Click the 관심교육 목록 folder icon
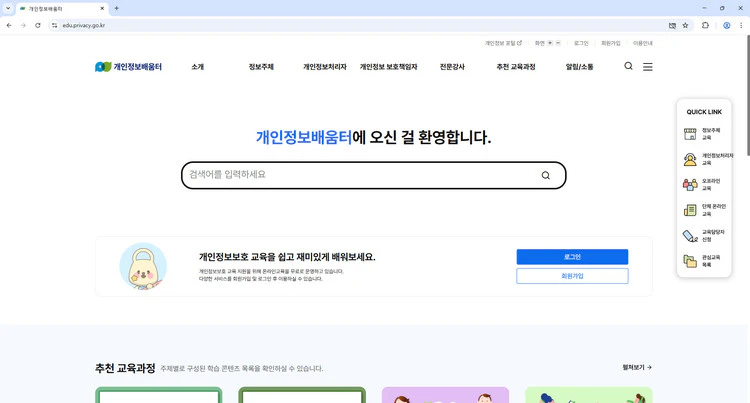Screen dimensions: 750x403 click(x=690, y=261)
